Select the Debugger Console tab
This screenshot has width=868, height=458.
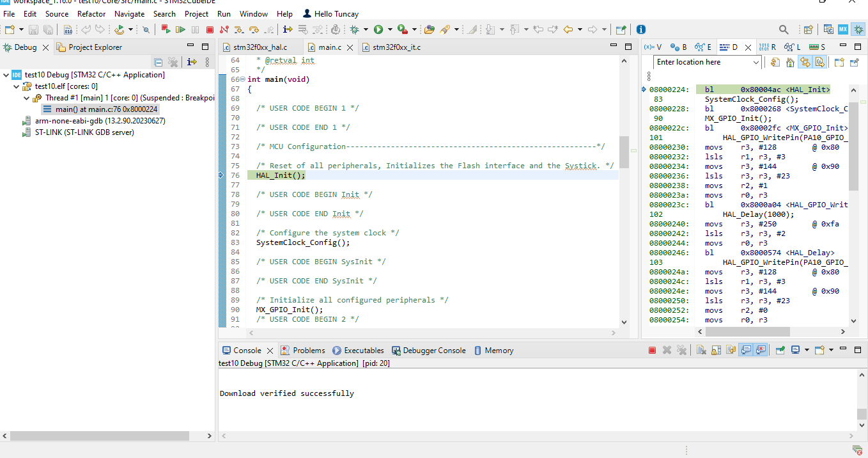click(433, 350)
